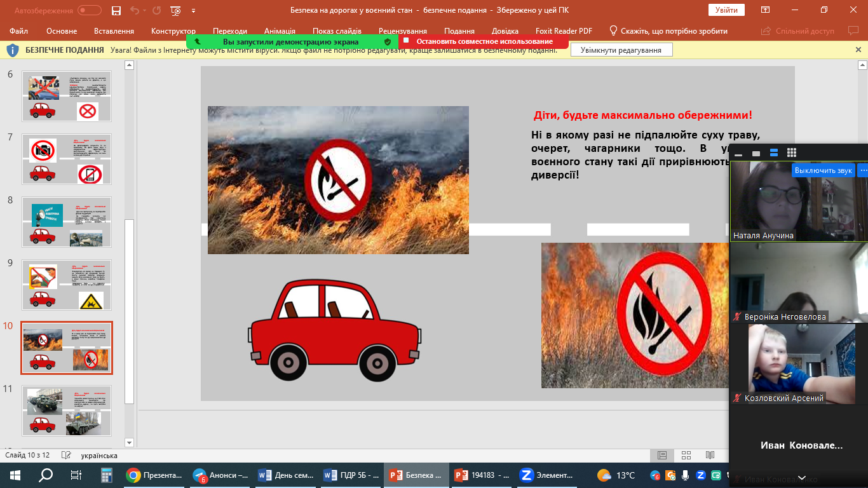Select Normal view icon in status bar
This screenshot has width=868, height=488.
click(x=661, y=456)
